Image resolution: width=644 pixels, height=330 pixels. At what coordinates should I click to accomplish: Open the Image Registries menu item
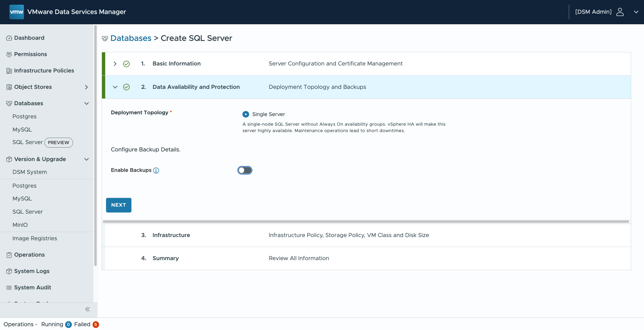point(35,239)
